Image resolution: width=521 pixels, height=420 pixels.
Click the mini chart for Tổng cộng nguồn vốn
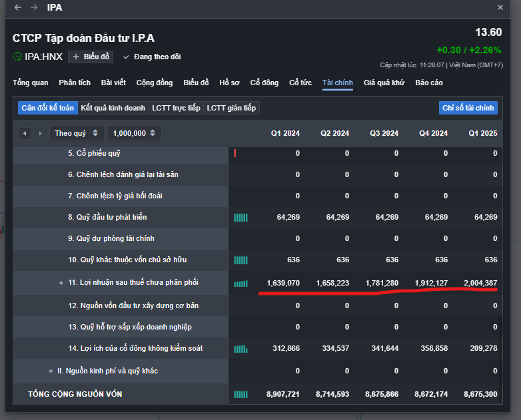click(241, 395)
